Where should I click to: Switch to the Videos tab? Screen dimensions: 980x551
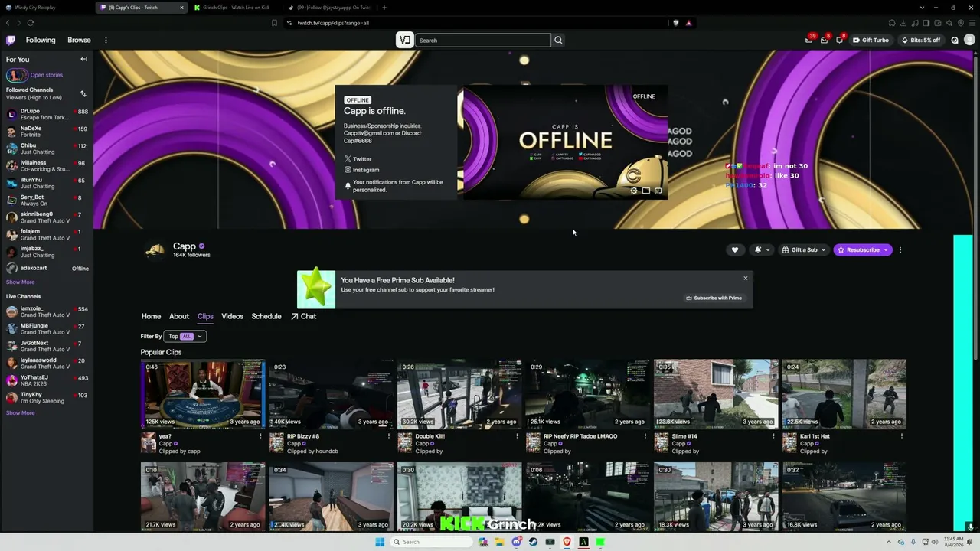232,316
